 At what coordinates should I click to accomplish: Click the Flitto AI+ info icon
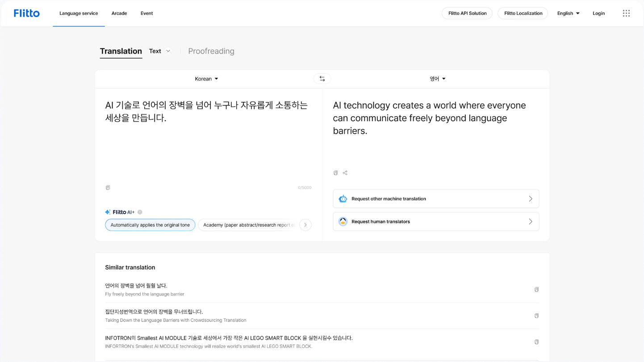140,212
